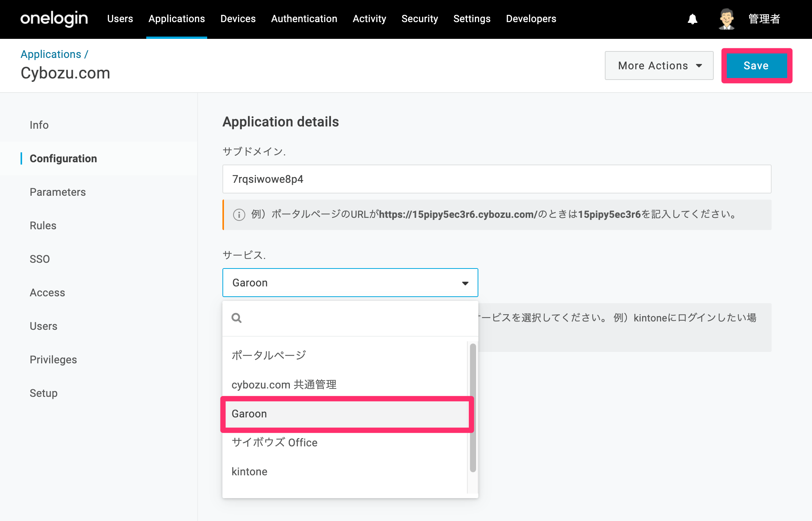Click the info icon in subdomain hint
The height and width of the screenshot is (521, 812).
click(239, 215)
